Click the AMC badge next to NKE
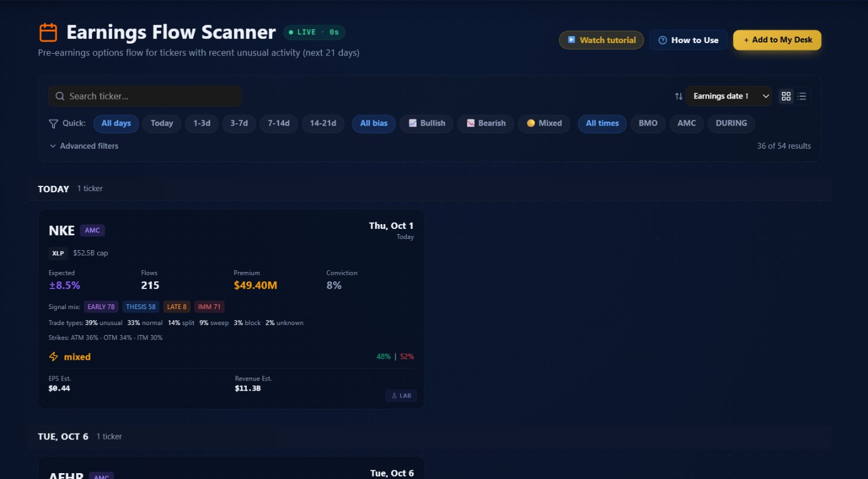Screen dimensions: 868x479 pos(92,231)
